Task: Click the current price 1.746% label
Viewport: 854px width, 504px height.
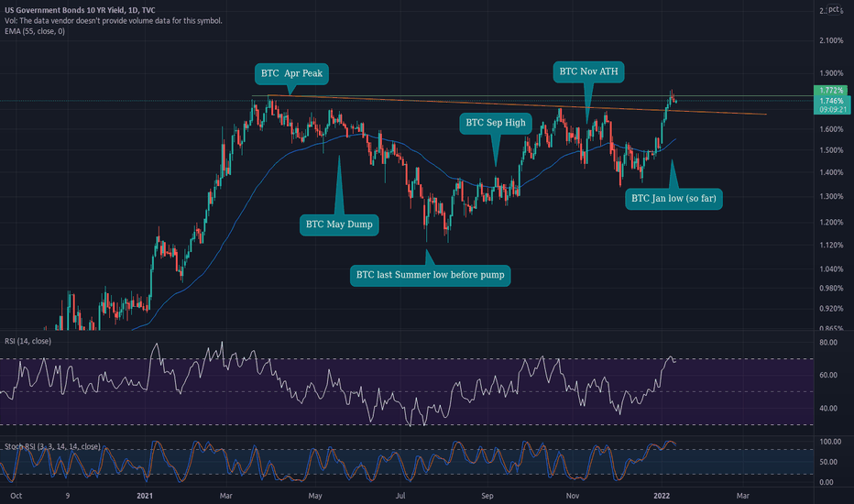Action: [832, 101]
